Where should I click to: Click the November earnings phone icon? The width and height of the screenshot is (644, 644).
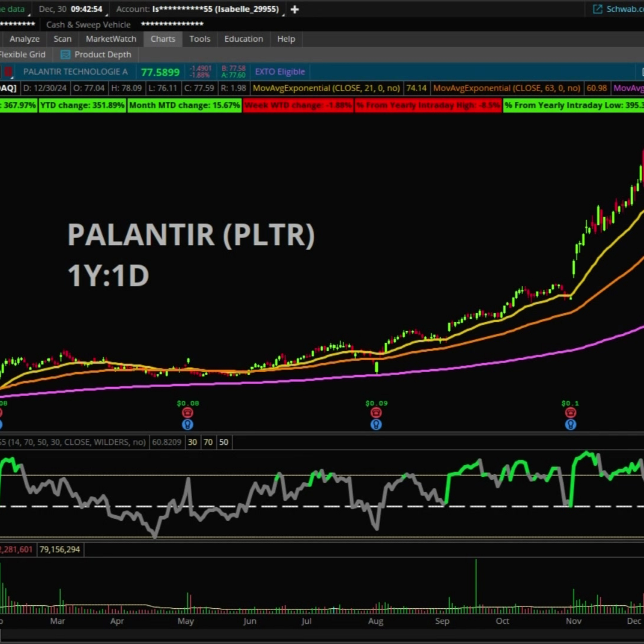coord(570,413)
